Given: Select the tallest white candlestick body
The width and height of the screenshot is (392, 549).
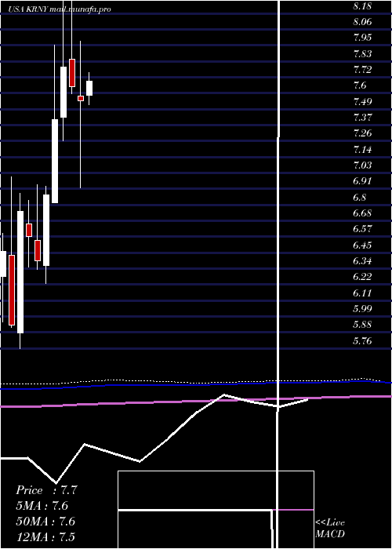Looking at the screenshot, I should click(x=20, y=272).
